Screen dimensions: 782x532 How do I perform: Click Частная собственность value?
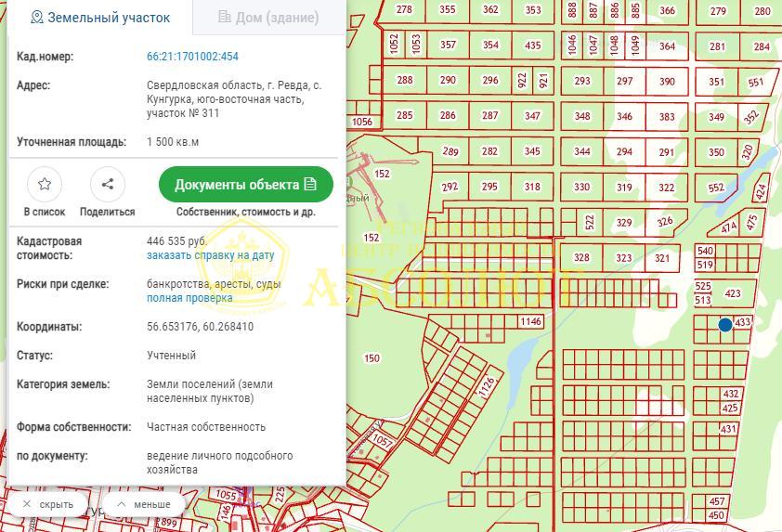tap(206, 427)
